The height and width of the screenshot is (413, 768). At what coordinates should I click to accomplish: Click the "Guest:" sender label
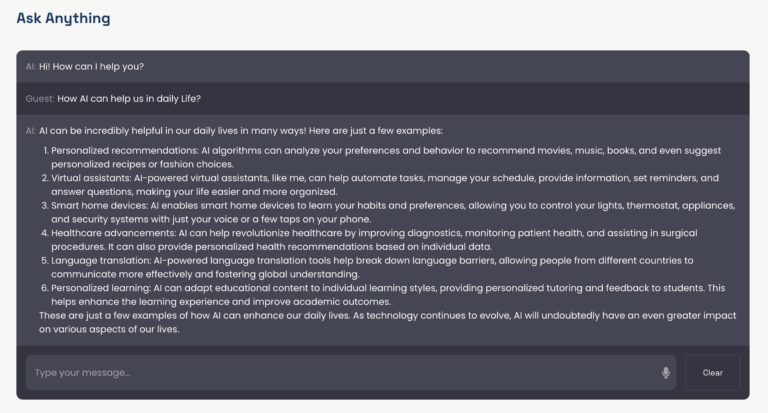[x=40, y=98]
